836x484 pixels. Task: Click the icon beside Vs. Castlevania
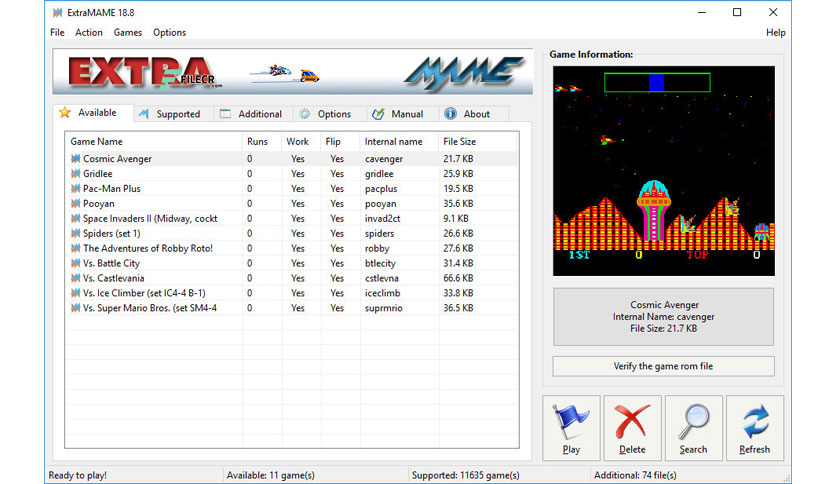tap(76, 278)
